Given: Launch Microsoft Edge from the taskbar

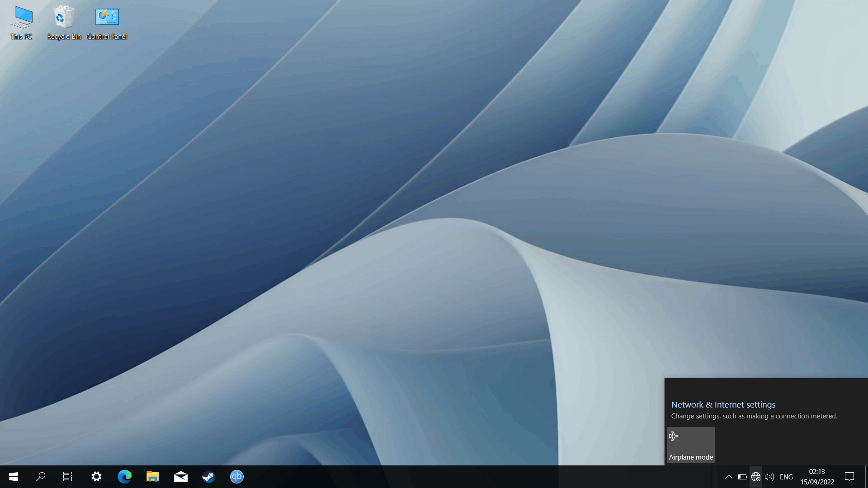Looking at the screenshot, I should coord(124,477).
